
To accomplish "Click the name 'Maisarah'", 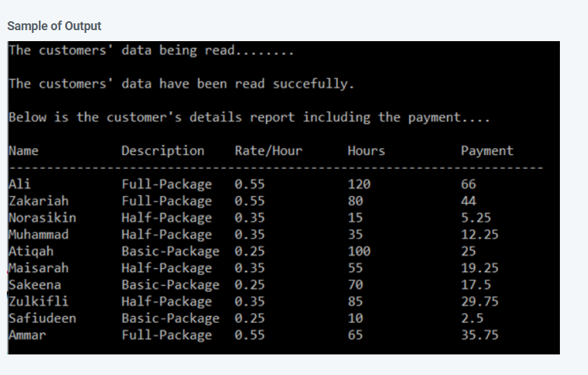I will point(38,268).
